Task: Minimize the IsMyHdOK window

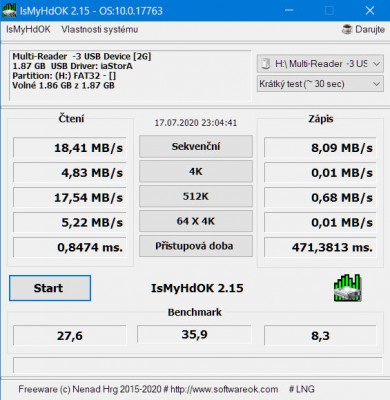Action: 289,10
